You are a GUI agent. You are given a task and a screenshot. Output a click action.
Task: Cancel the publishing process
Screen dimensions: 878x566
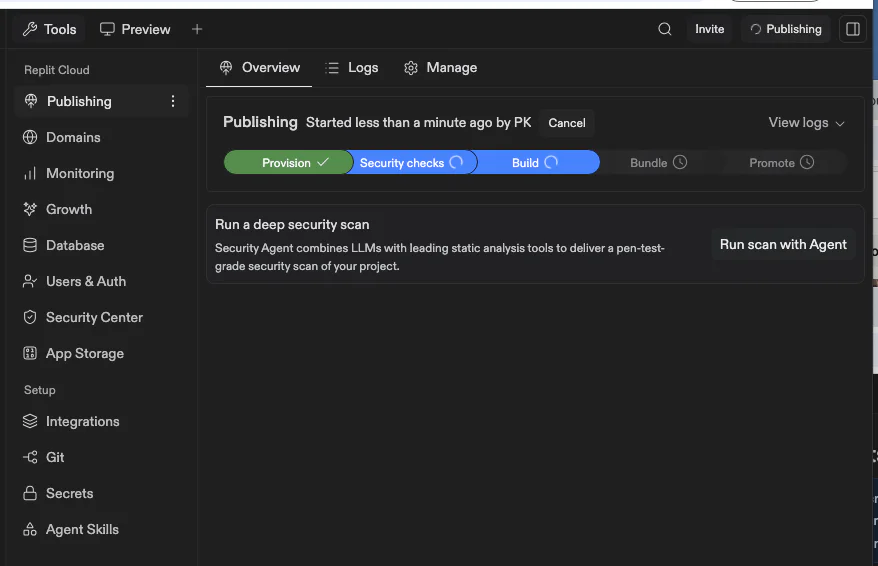click(x=567, y=123)
